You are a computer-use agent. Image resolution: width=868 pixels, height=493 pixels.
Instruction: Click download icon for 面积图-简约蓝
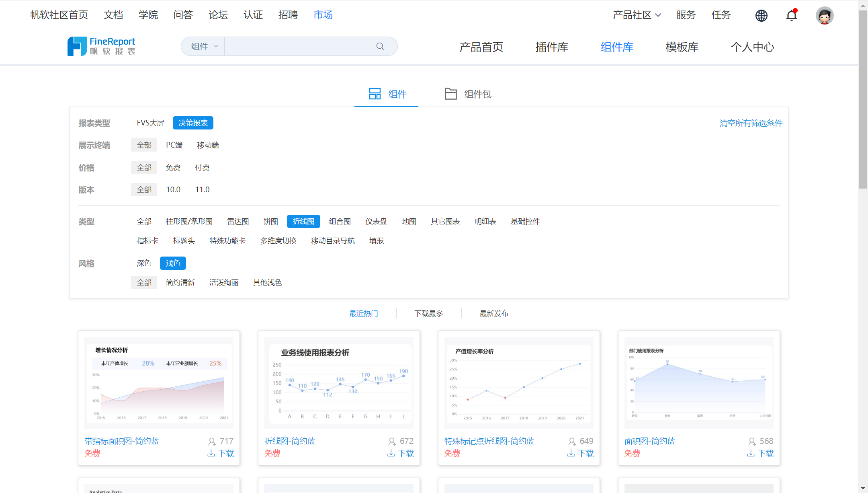point(751,453)
